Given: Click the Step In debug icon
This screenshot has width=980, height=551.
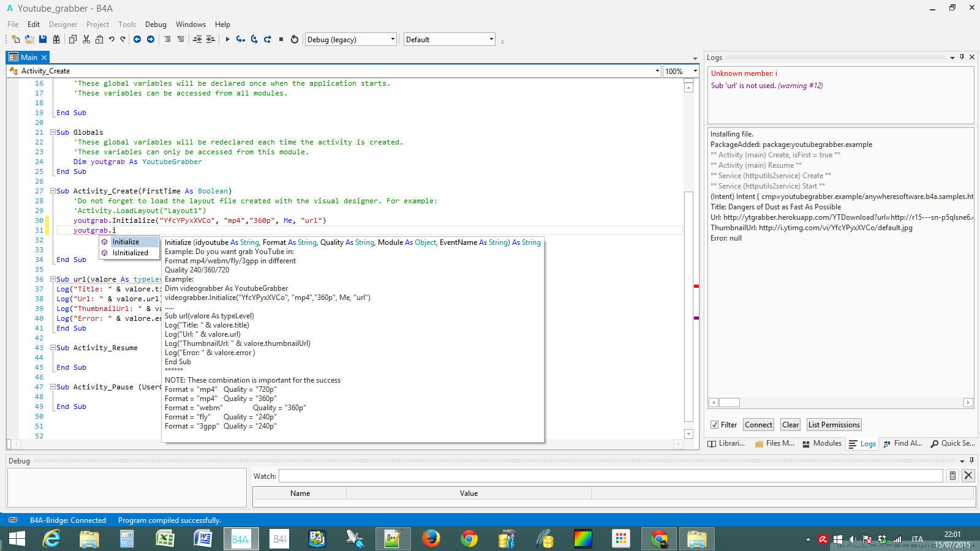Looking at the screenshot, I should point(241,39).
